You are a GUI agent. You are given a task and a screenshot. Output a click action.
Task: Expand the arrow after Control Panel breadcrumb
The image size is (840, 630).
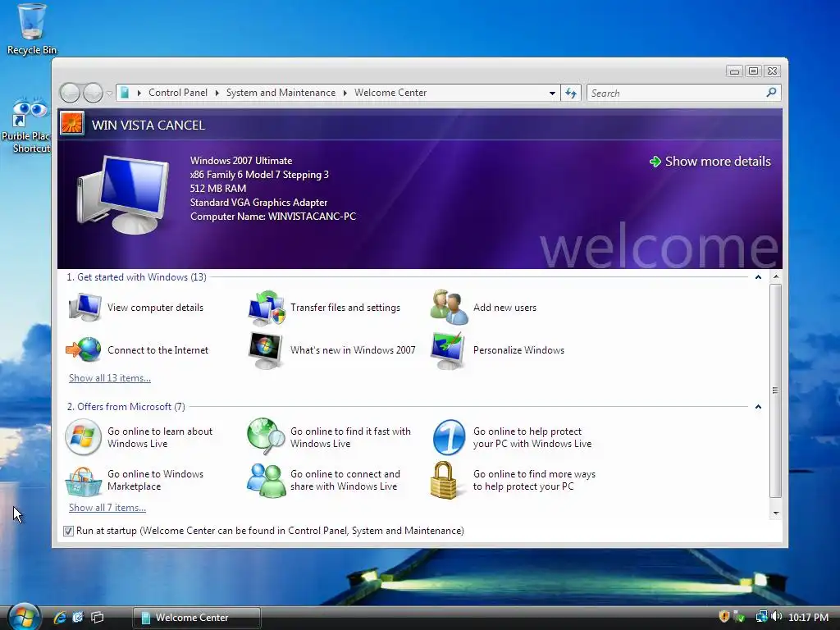217,93
